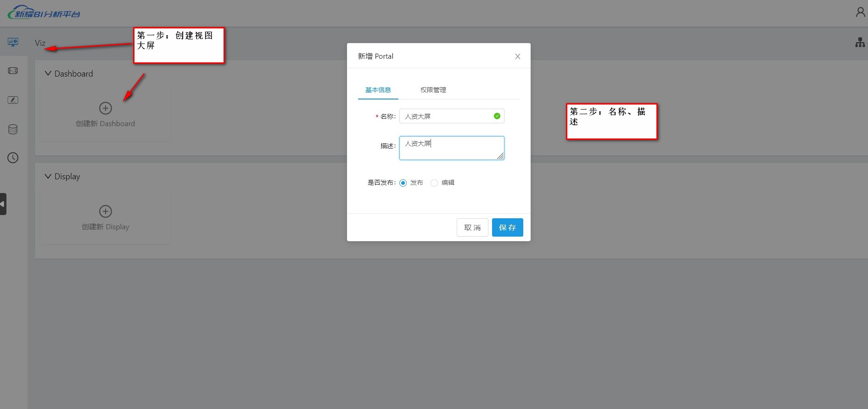868x409 pixels.
Task: Select the 编辑 radio option
Action: tap(434, 183)
